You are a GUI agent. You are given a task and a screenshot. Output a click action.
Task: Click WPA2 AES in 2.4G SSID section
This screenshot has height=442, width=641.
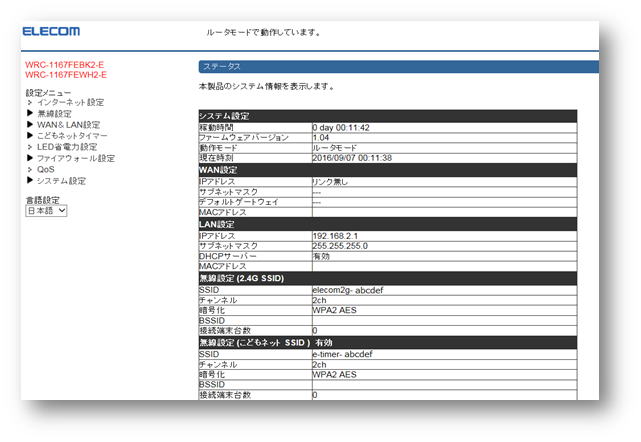point(334,310)
